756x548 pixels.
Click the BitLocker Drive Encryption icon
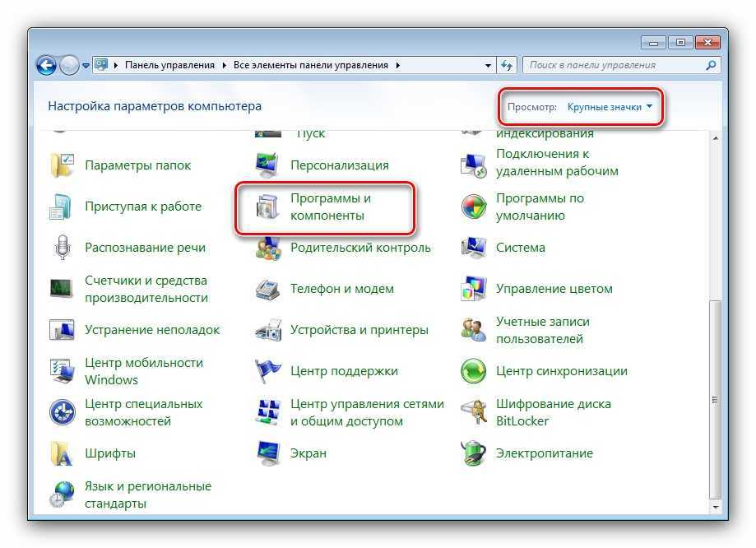(474, 412)
